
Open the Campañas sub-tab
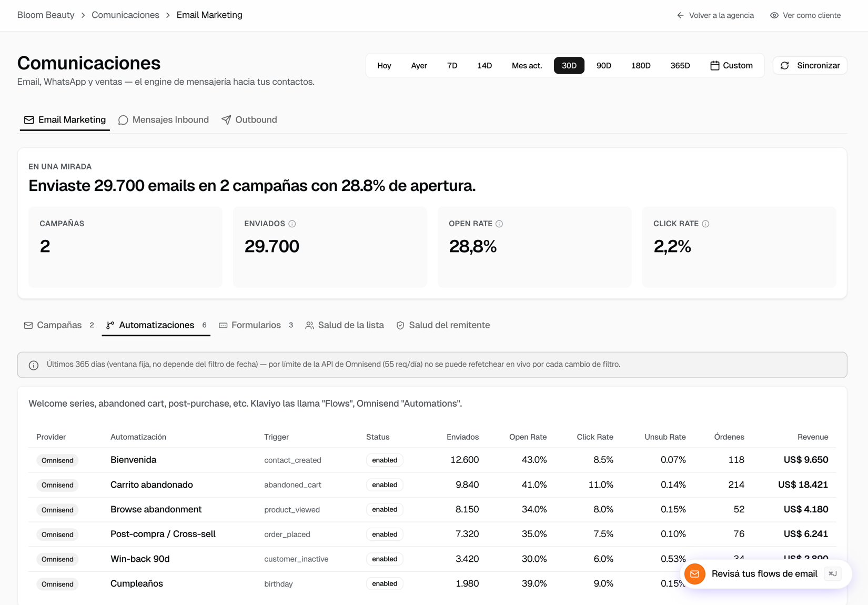coord(59,325)
